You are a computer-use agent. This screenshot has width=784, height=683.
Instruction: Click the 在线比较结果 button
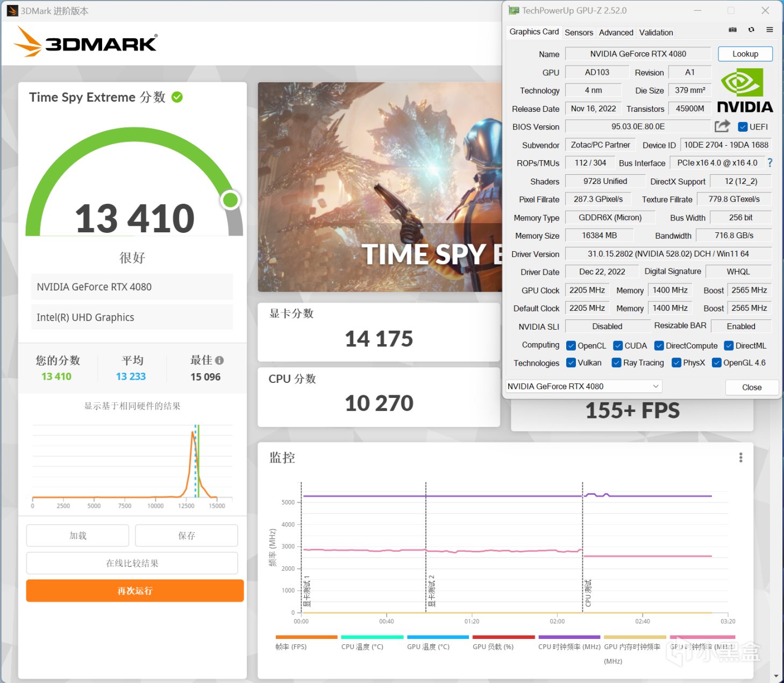click(x=132, y=563)
